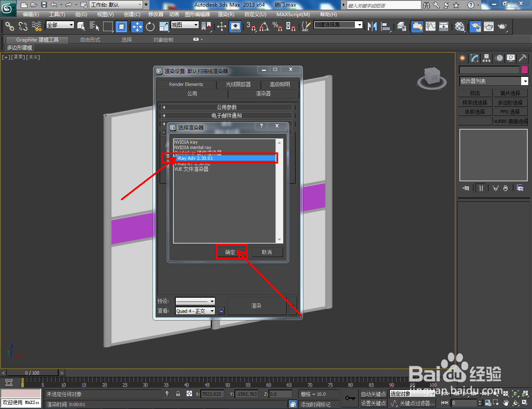Click the Render Production teapot icon
This screenshot has height=409, width=532.
[x=502, y=27]
